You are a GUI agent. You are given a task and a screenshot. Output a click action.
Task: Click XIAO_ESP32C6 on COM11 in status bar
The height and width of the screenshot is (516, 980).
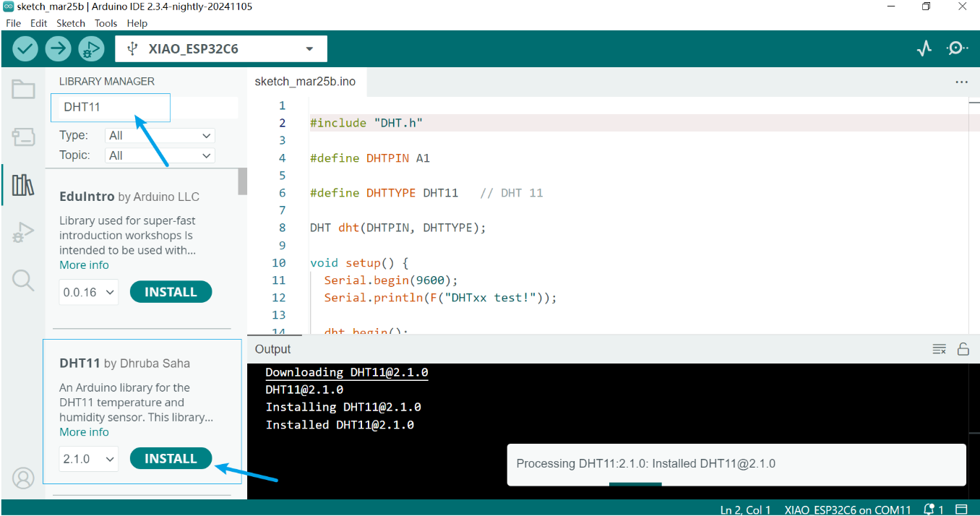pos(848,509)
